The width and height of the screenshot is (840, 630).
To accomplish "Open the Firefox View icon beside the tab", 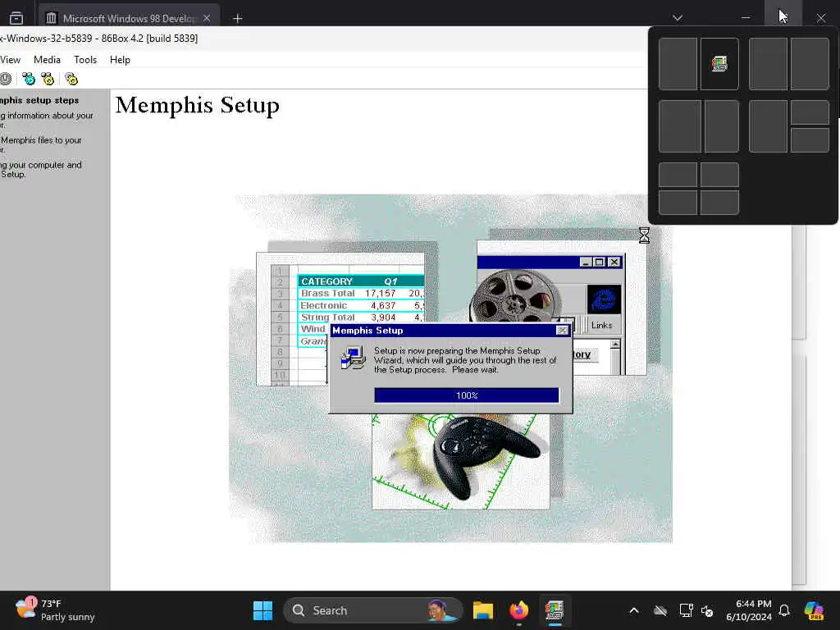I will tap(16, 18).
